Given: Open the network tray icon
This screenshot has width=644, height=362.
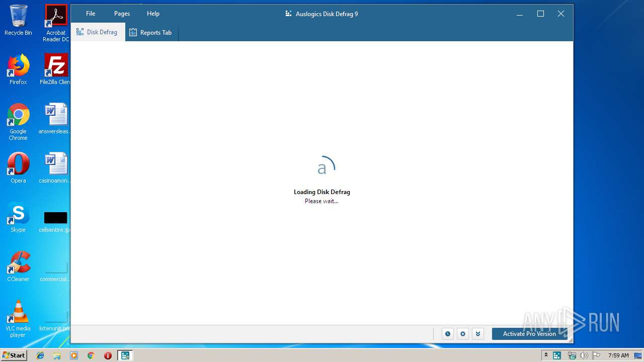Looking at the screenshot, I should [x=572, y=355].
